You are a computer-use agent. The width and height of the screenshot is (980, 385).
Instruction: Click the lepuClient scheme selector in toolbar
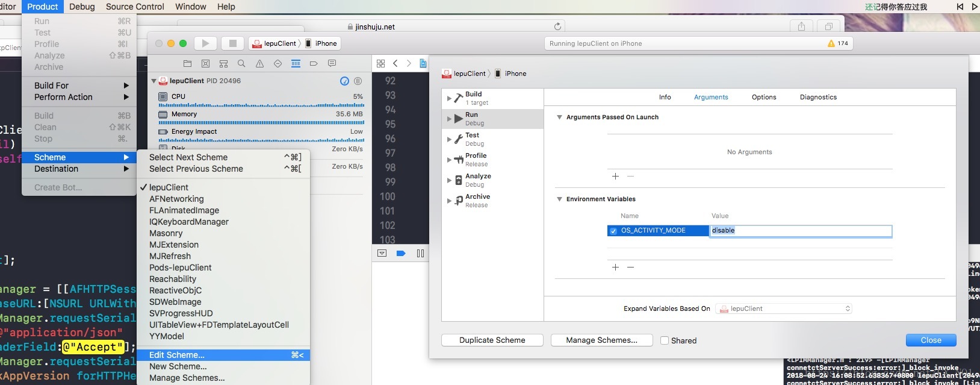point(276,43)
